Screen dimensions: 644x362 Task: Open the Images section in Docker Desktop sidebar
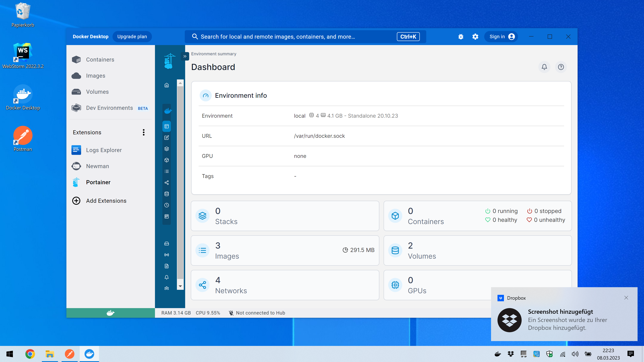coord(96,76)
